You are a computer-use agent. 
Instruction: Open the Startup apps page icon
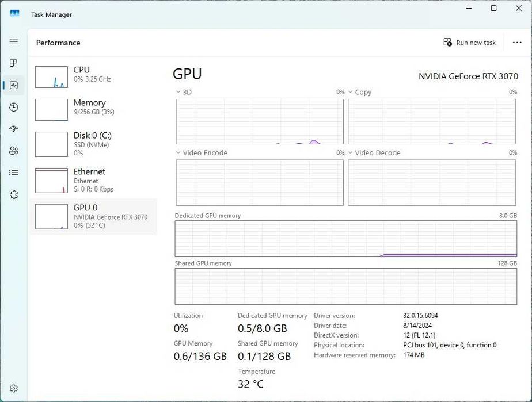point(14,129)
